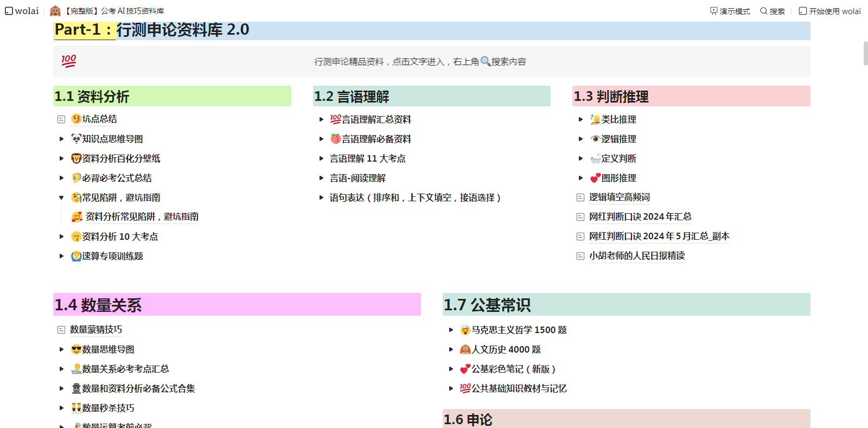Toggle open 知识点思维导图 item
The height and width of the screenshot is (428, 868).
[x=61, y=139]
